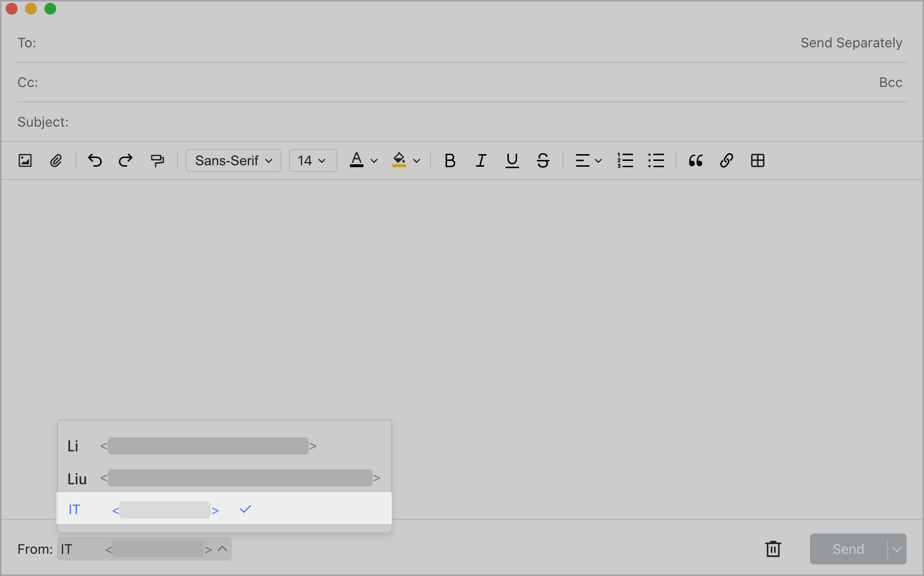Open the Sans-Serif font family dropdown
Screen dimensions: 924x576
tap(233, 160)
